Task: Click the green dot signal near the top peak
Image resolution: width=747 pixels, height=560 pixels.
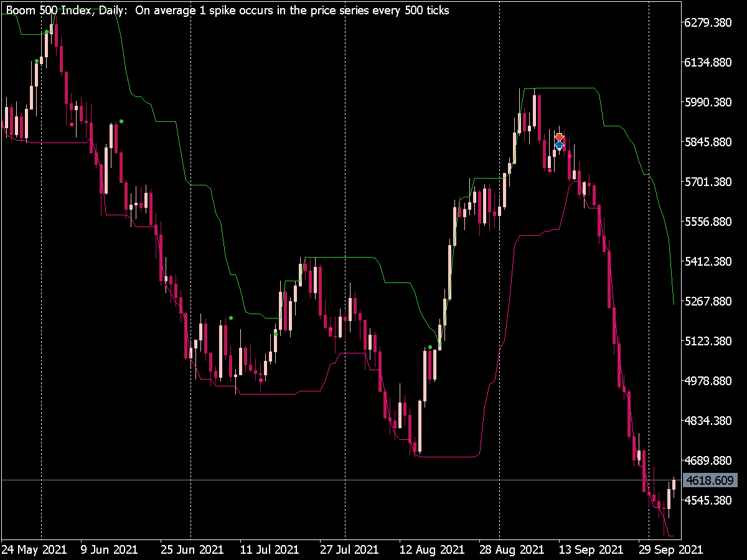Action: pos(47,31)
